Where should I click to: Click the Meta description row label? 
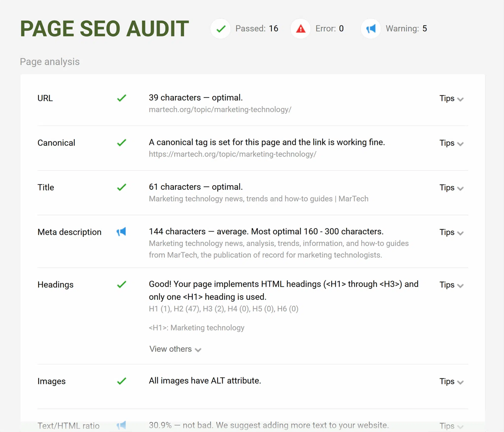[69, 232]
